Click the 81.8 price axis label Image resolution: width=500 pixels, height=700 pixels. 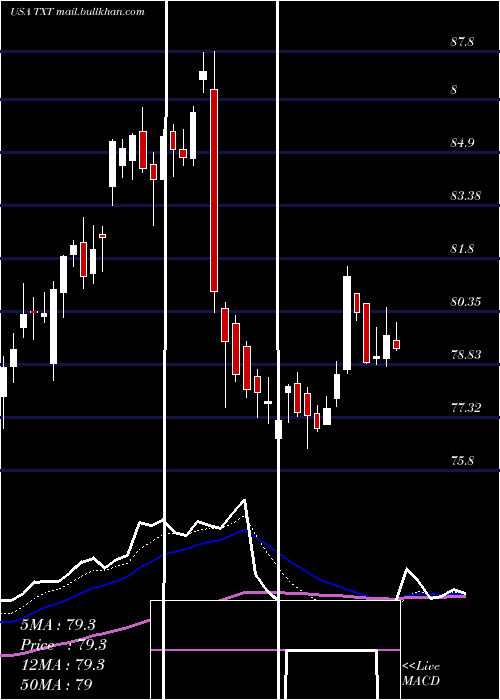(462, 249)
